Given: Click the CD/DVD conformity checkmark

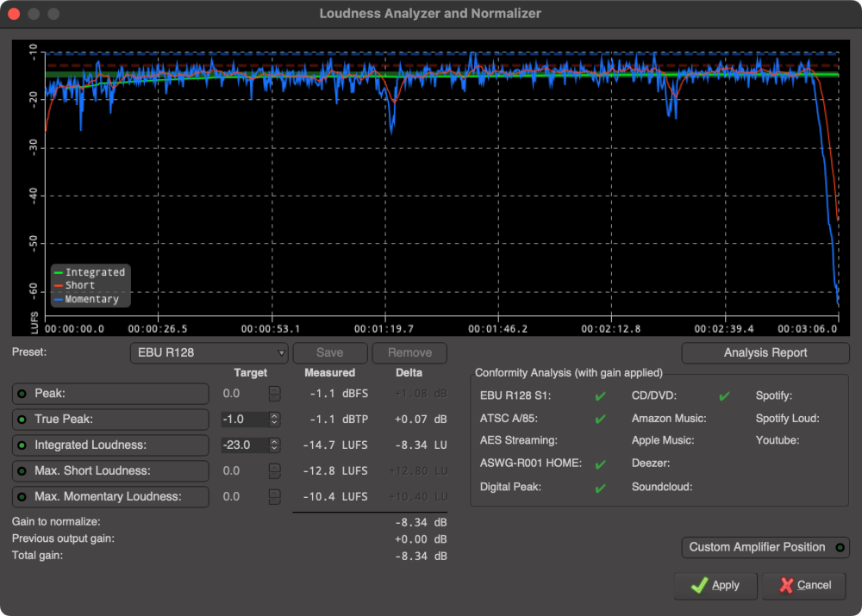Looking at the screenshot, I should [724, 397].
